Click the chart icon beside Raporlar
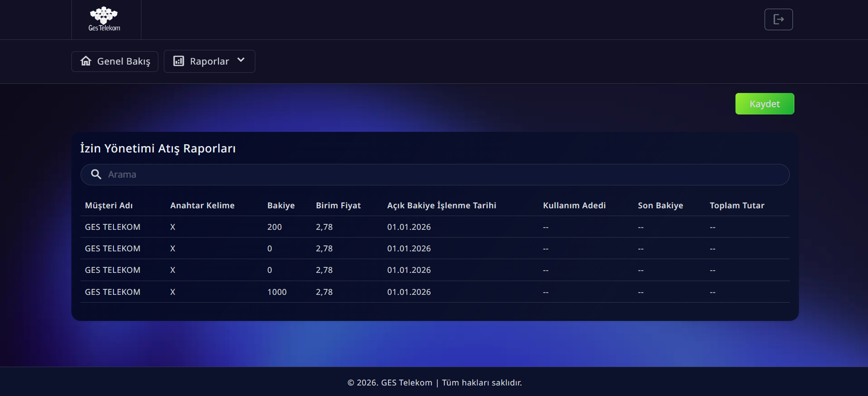 point(178,61)
